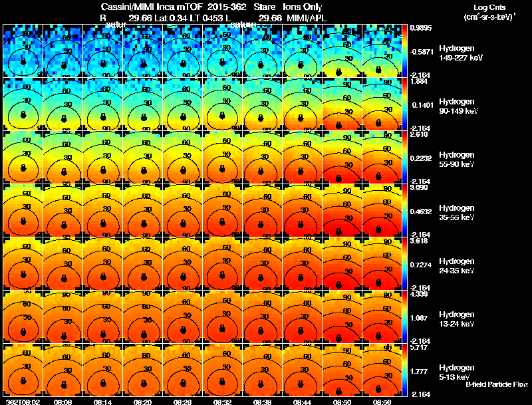Click the -0.5871 color scale value
This screenshot has width=532, height=405.
(x=422, y=52)
